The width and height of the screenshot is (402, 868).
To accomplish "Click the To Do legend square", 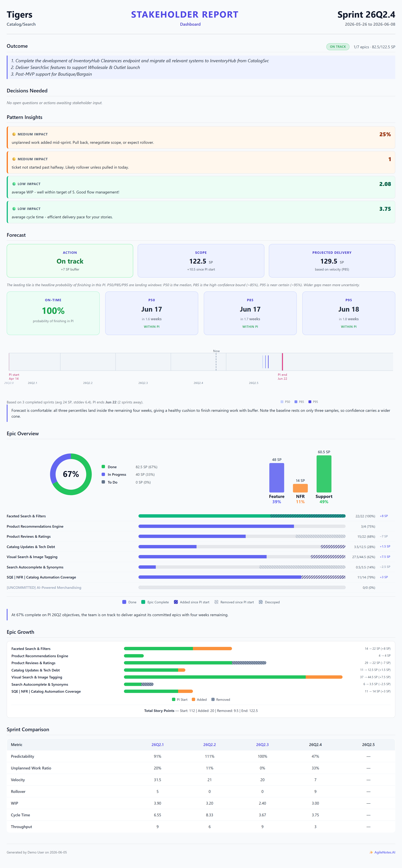I will 103,482.
